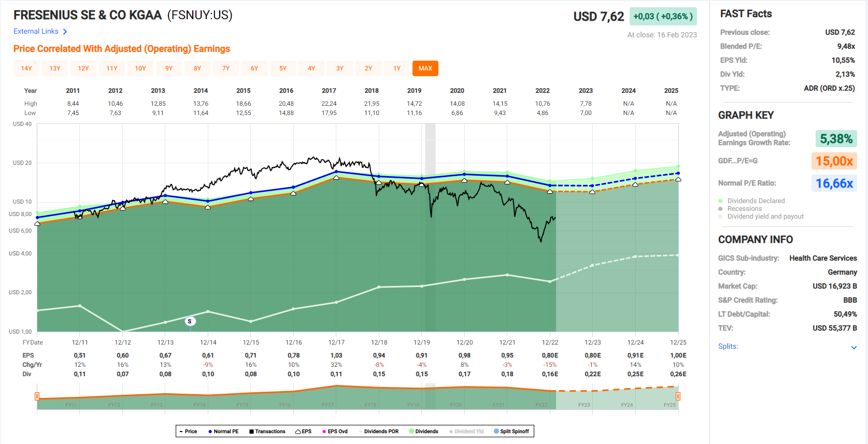
Task: Toggle Recessions shading in graph key
Action: 744,209
